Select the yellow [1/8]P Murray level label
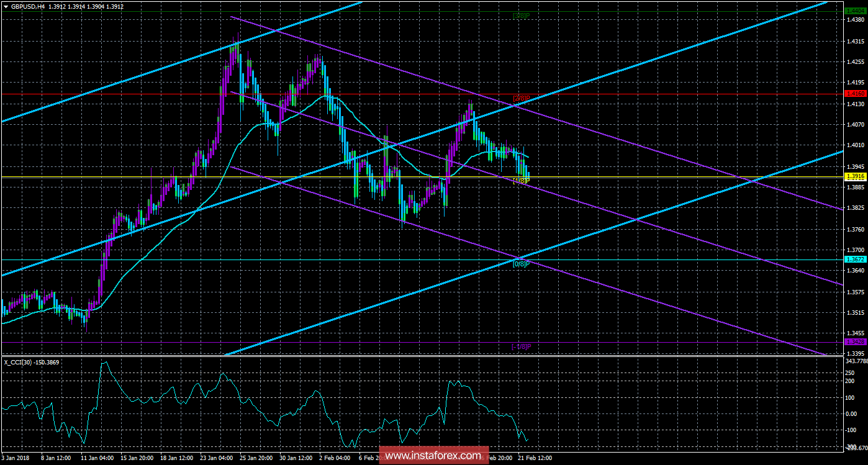This screenshot has height=465, width=868. point(522,181)
